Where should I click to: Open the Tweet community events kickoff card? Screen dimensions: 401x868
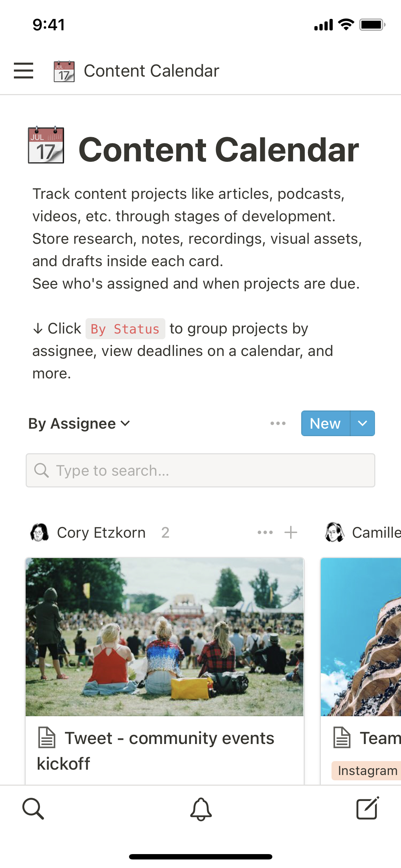point(164,750)
